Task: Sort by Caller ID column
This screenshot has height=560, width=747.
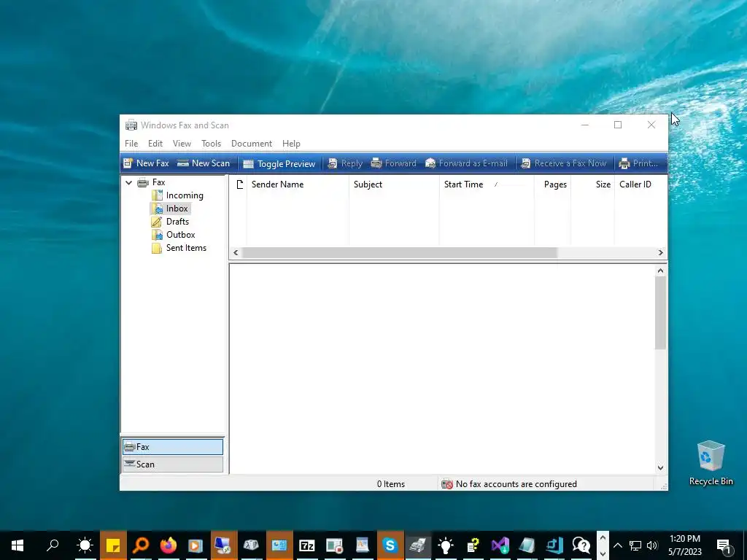Action: point(640,184)
